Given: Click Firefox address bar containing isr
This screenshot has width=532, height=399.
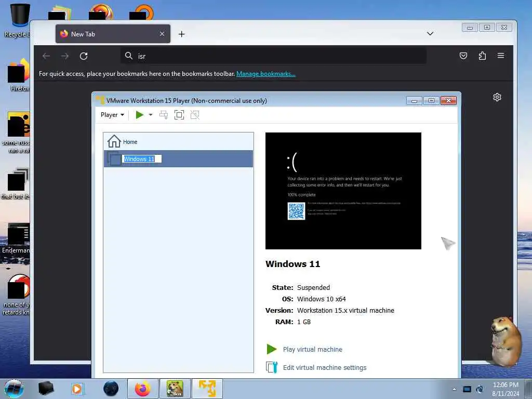Looking at the screenshot, I should (273, 56).
